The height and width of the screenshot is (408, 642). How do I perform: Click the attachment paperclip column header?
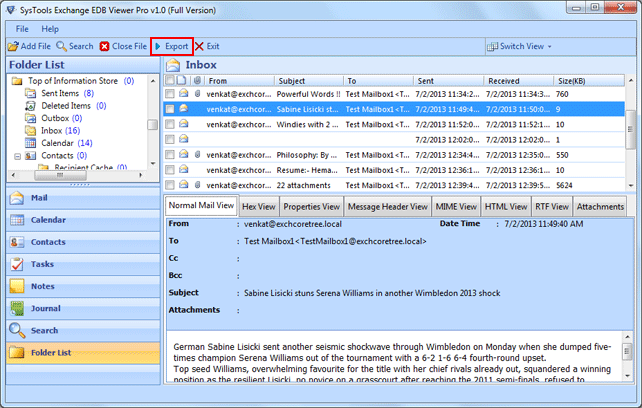[x=197, y=80]
